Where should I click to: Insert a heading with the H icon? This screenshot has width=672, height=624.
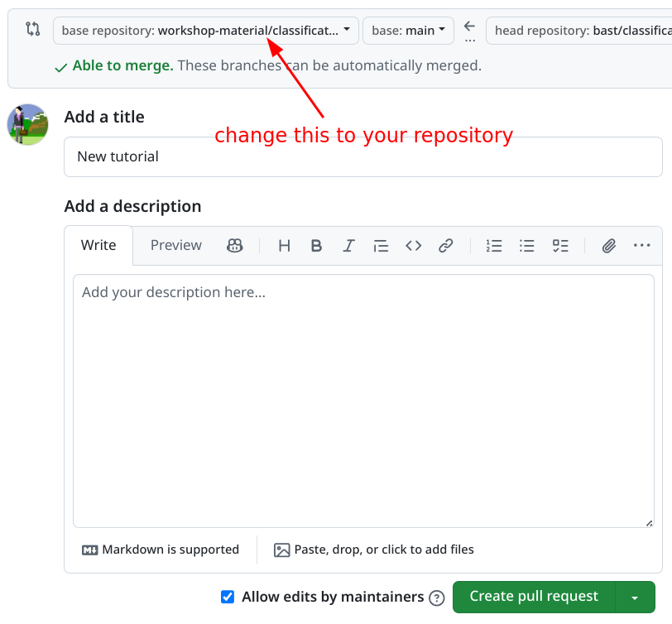[284, 246]
